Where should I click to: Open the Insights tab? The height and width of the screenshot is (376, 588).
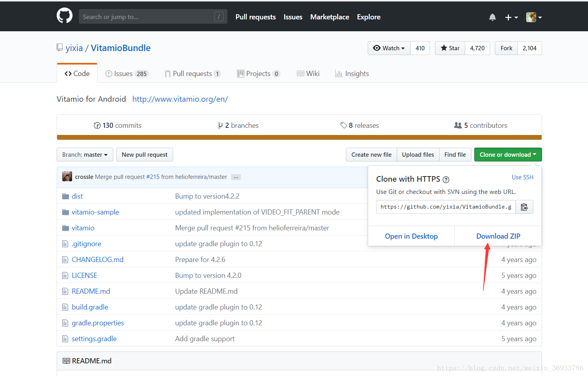pos(352,74)
